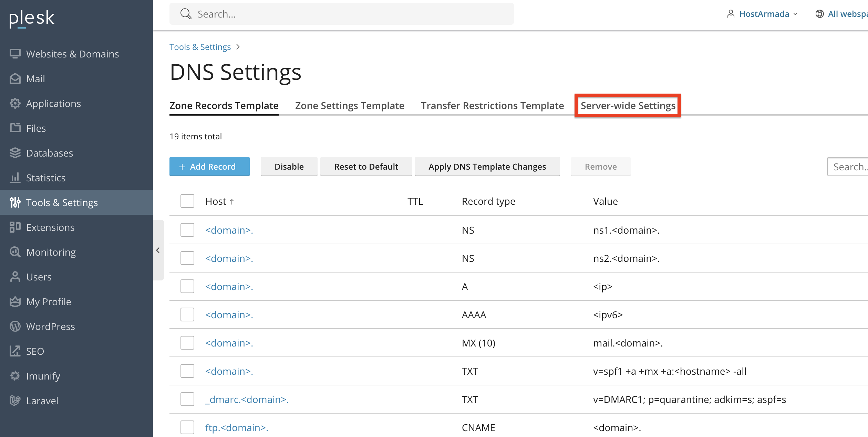Click Apply DNS Template Changes button
The image size is (868, 437).
487,167
